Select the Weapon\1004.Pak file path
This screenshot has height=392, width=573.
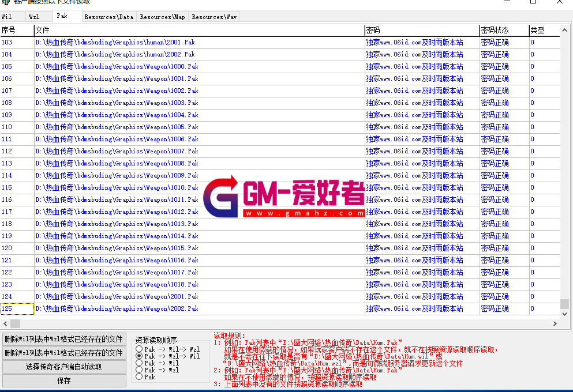[x=117, y=115]
